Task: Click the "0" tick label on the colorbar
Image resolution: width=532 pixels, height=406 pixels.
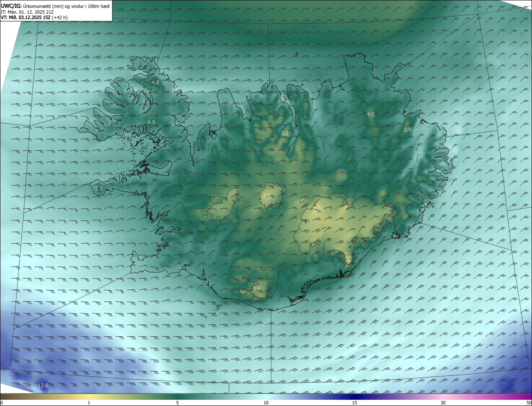Action: pyautogui.click(x=2, y=403)
